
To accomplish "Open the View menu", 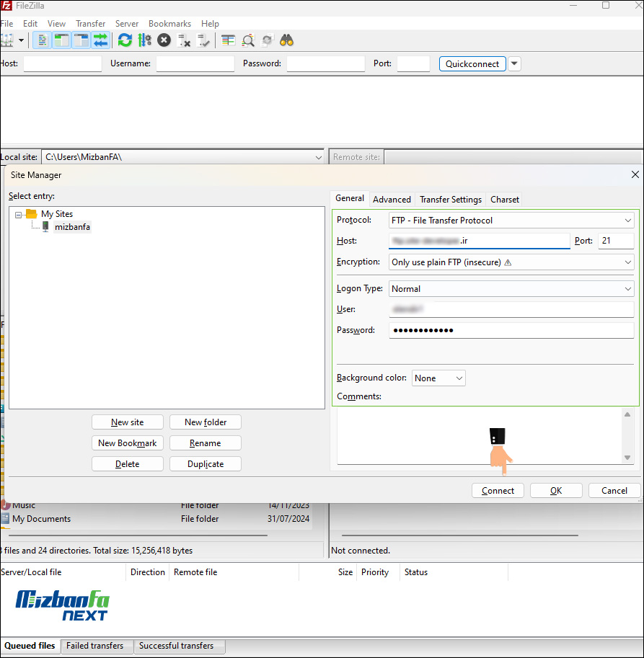I will point(56,24).
